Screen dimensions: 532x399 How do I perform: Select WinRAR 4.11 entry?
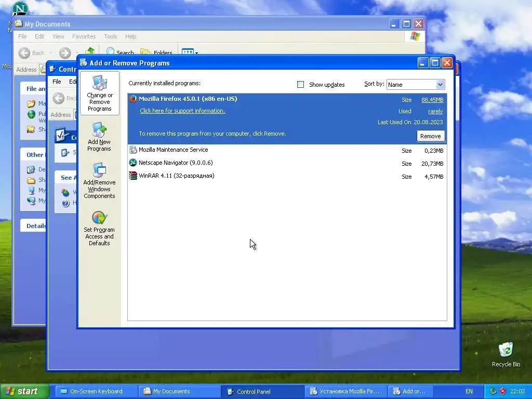pos(287,176)
